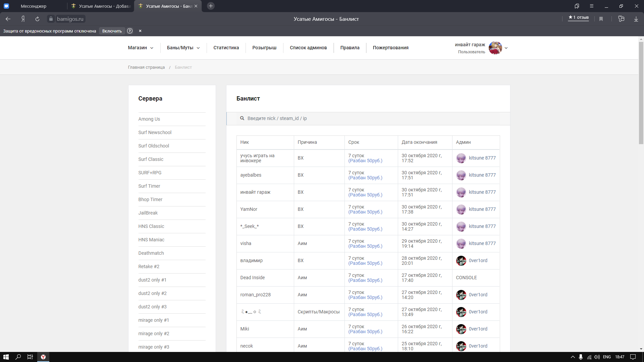Expand the Баны/Муты dropdown menu
This screenshot has height=362, width=644.
click(x=183, y=48)
